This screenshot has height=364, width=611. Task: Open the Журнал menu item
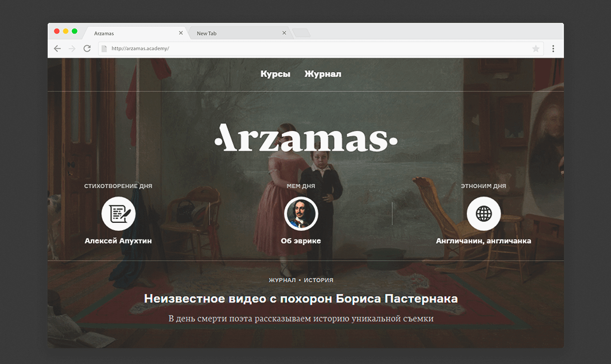(x=323, y=74)
